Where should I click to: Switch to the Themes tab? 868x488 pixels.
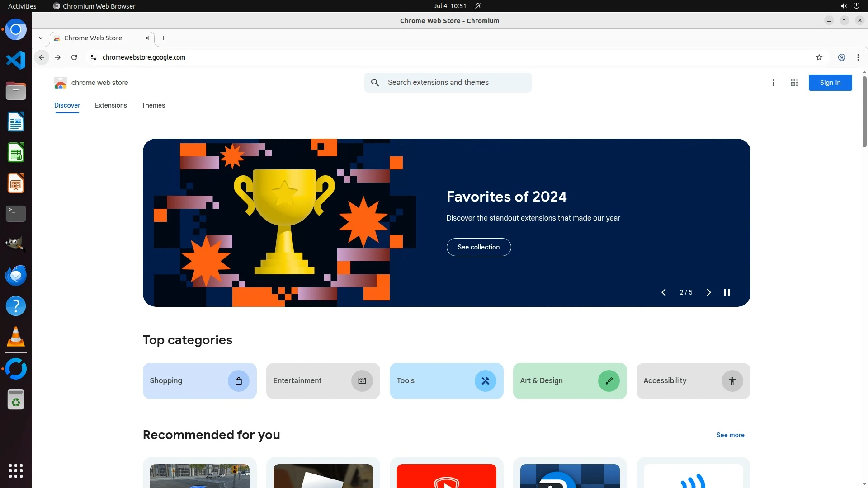point(153,105)
